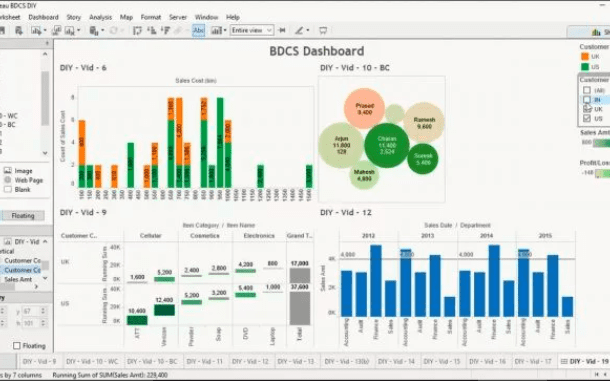Click the presentation mode icon

[x=323, y=30]
